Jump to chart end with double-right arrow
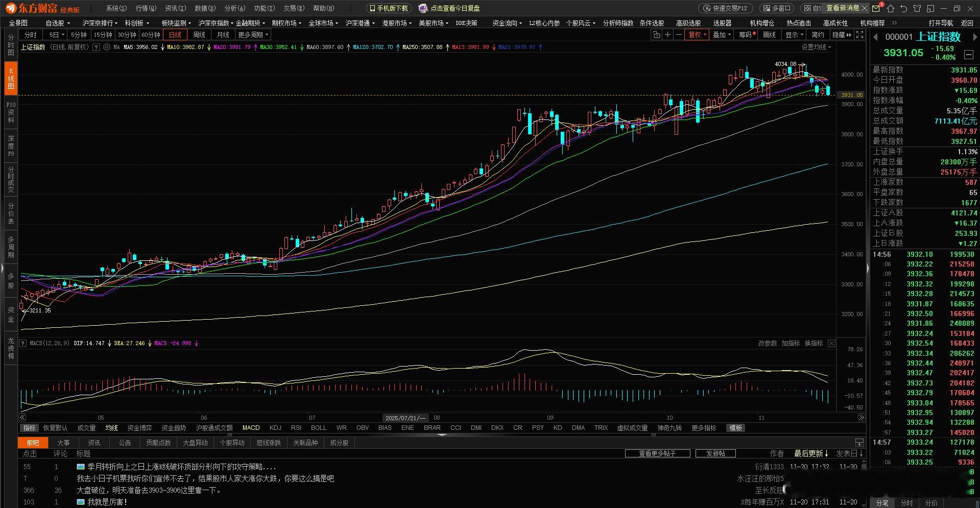The width and height of the screenshot is (980, 508). pyautogui.click(x=862, y=418)
